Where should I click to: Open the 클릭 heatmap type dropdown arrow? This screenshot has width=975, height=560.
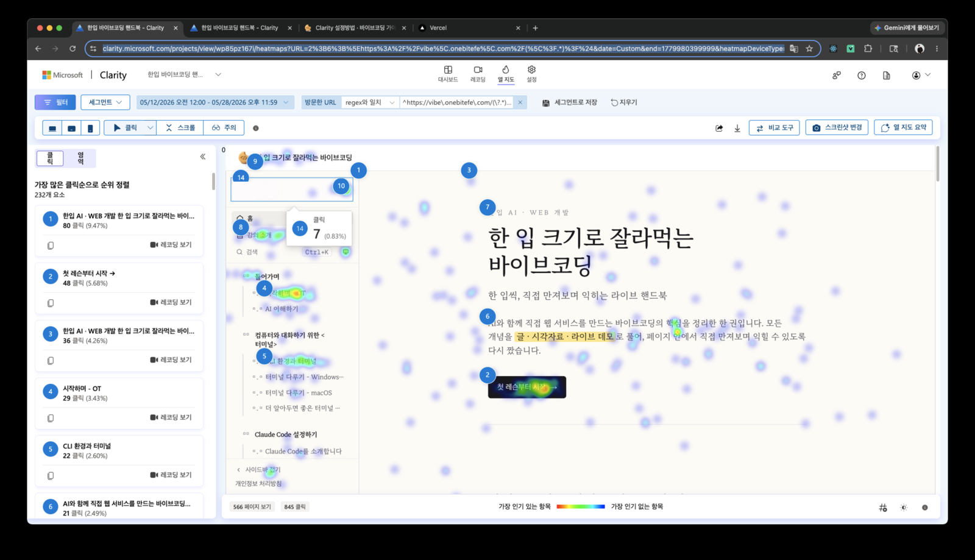click(150, 128)
